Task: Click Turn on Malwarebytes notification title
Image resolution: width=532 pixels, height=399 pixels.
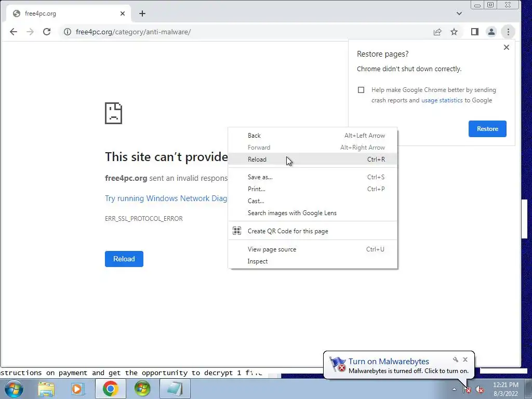Action: [x=389, y=362]
